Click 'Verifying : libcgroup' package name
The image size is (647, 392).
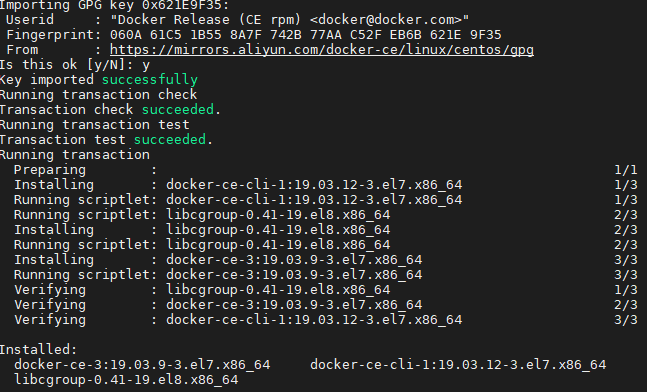[x=278, y=290]
